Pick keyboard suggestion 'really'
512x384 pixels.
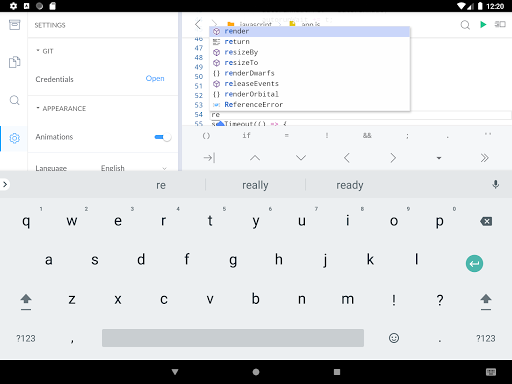pyautogui.click(x=255, y=185)
